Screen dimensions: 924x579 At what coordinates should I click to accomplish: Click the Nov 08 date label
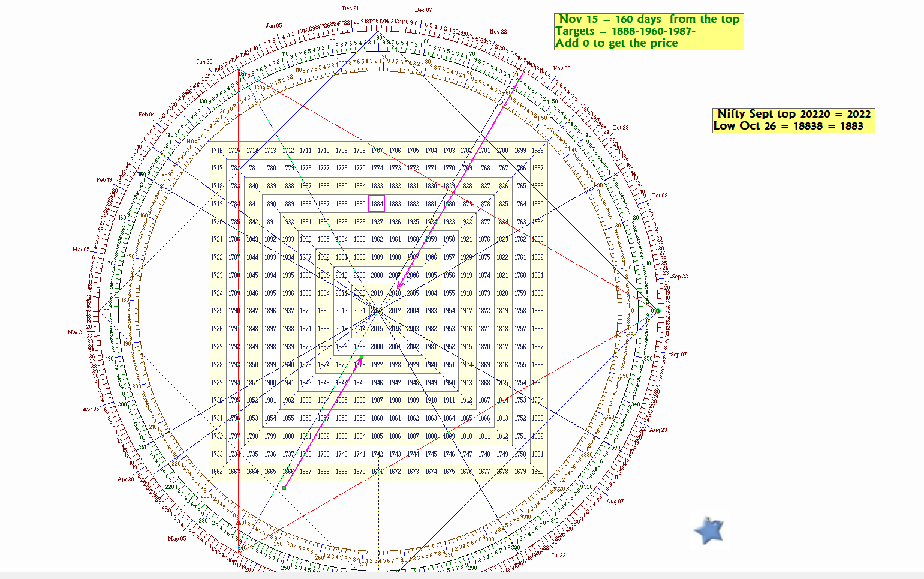(562, 68)
